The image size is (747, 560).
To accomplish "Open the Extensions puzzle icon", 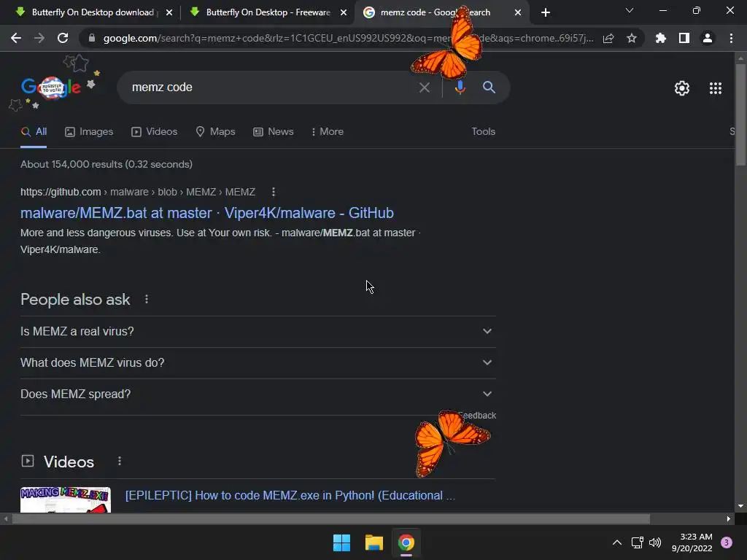I will coord(661,38).
